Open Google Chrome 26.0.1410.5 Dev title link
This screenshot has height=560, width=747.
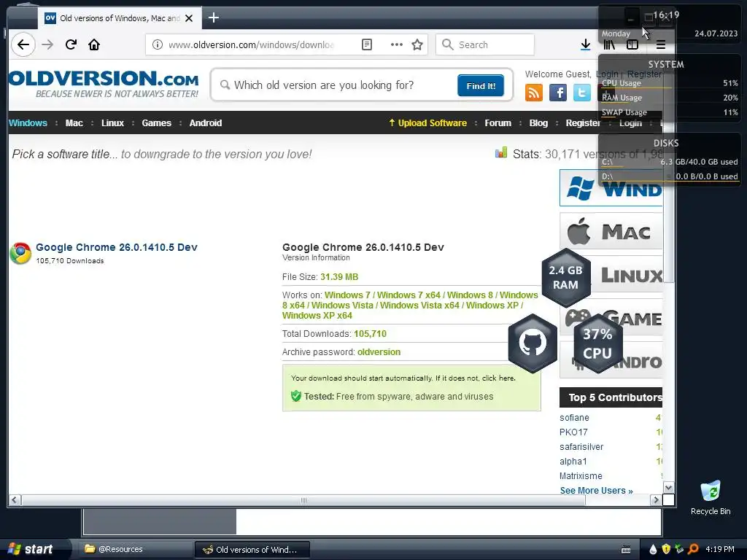116,247
